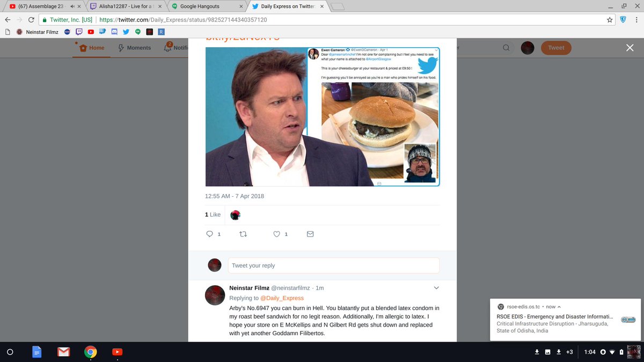Reload the current Twitter page
644x362 pixels.
[x=31, y=19]
